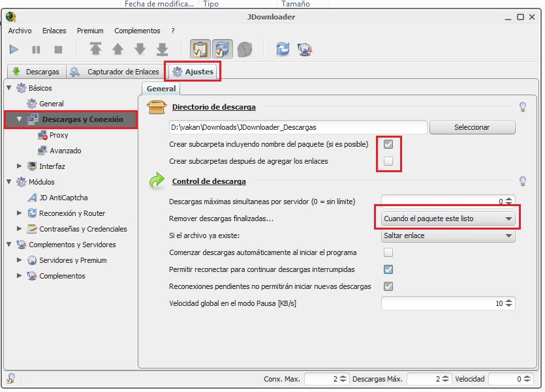Open the Premium menu
This screenshot has width=545, height=392.
tap(90, 31)
